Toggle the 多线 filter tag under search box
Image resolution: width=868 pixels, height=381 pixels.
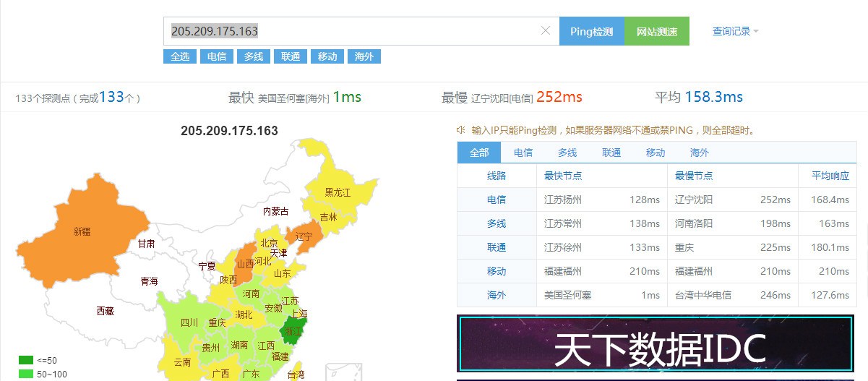[254, 56]
